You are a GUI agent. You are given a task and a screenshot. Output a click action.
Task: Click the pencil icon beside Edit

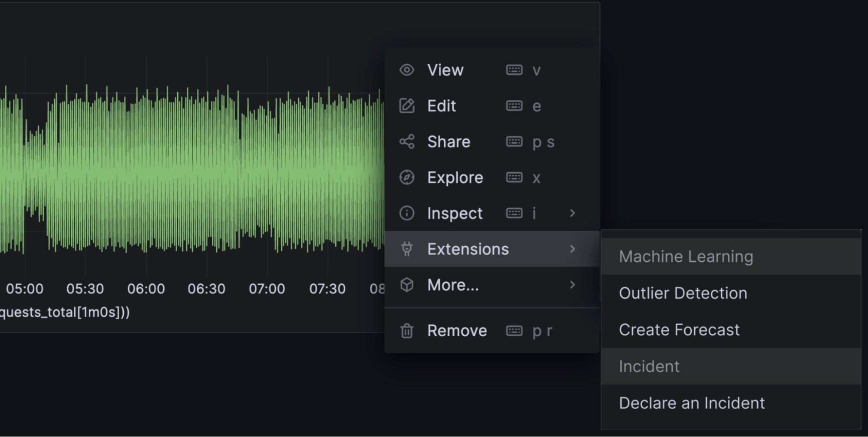[407, 106]
